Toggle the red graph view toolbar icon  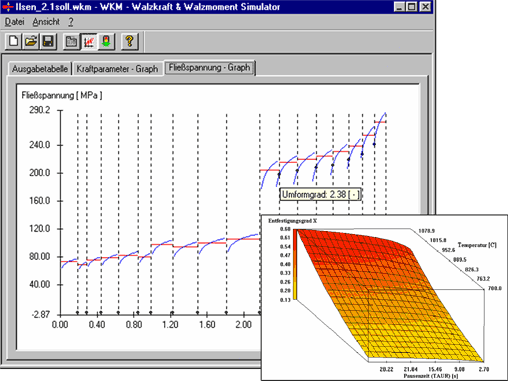[x=89, y=42]
